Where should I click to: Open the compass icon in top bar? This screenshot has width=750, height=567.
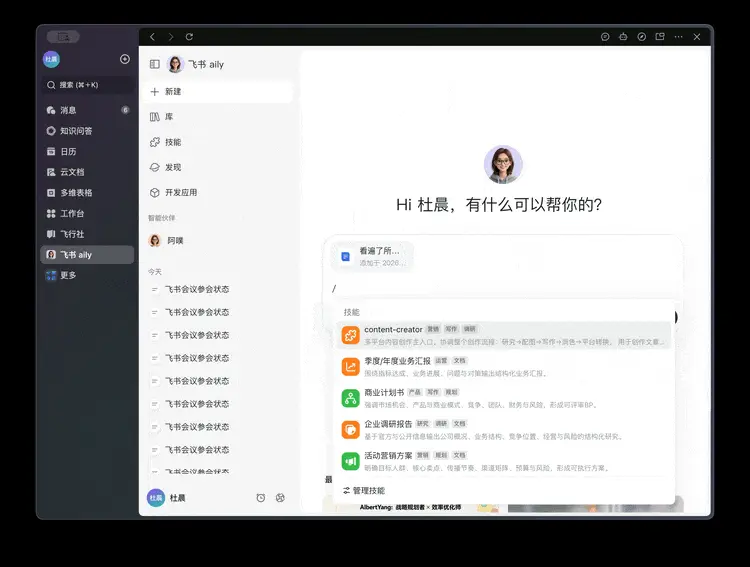point(642,37)
